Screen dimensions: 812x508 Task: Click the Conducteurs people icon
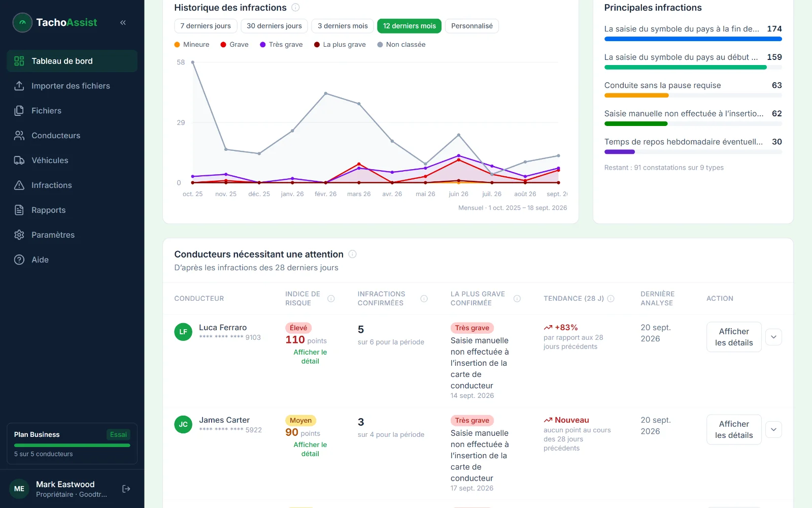coord(19,136)
